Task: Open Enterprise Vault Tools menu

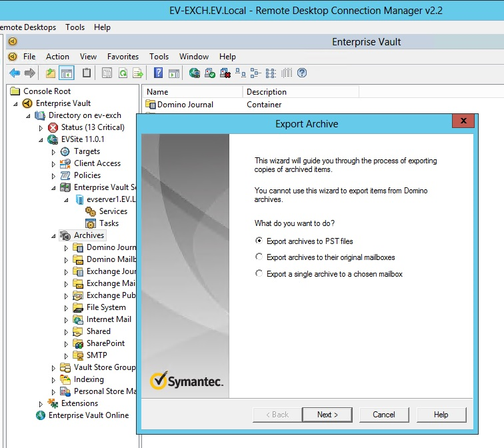Action: (x=159, y=57)
